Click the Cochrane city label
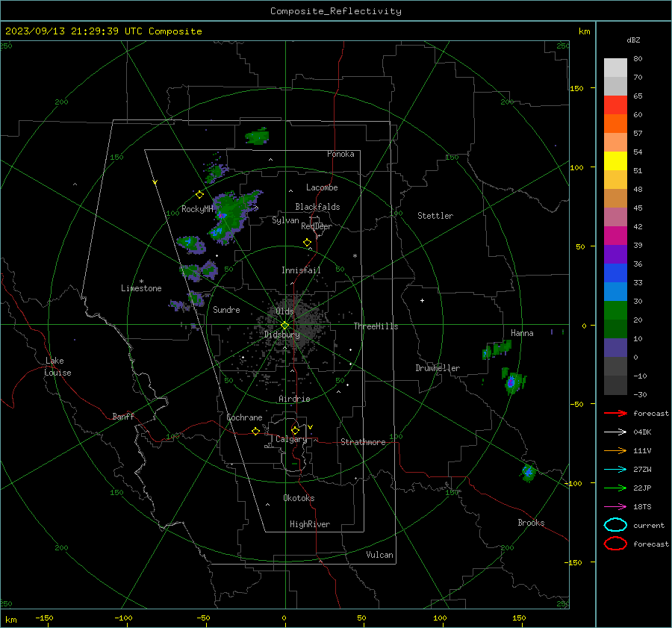This screenshot has width=672, height=628. tap(244, 417)
